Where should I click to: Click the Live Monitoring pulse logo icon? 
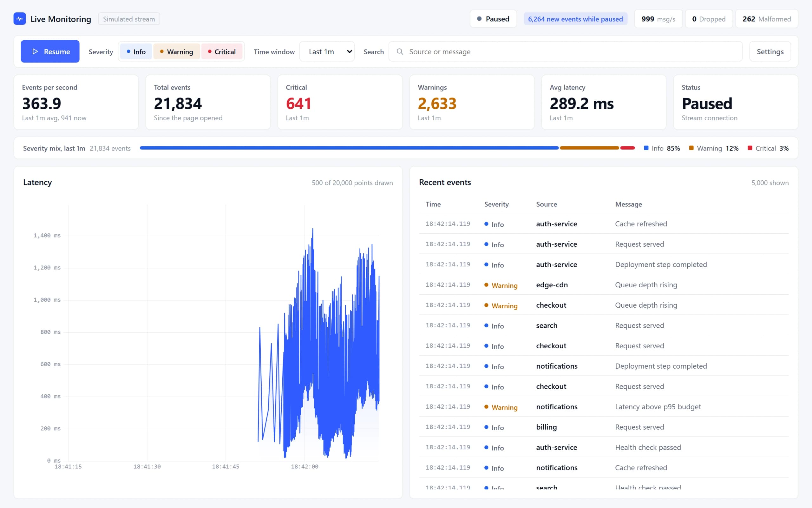(x=19, y=19)
